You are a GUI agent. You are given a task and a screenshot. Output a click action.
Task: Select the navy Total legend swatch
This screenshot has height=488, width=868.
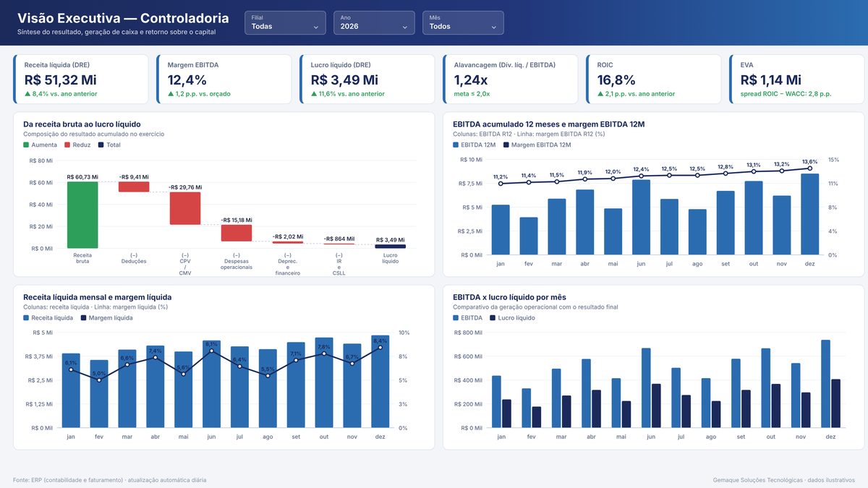(101, 145)
